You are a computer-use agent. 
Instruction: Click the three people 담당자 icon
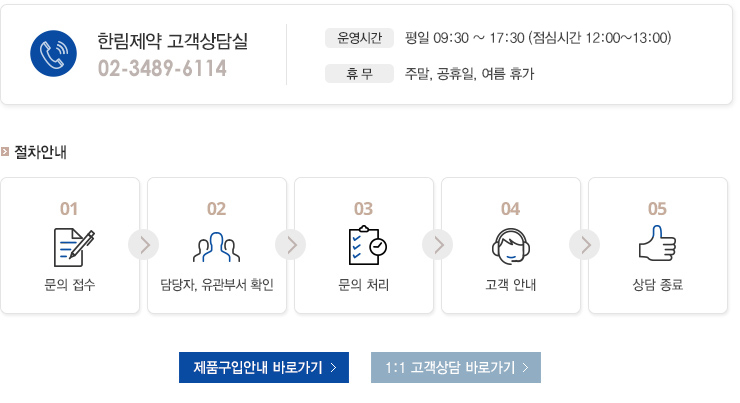coord(217,247)
